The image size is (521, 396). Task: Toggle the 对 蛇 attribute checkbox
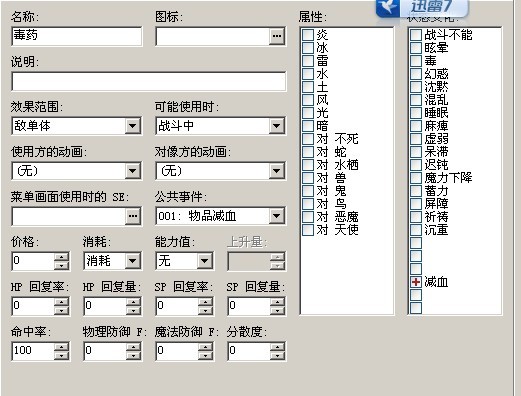[308, 152]
